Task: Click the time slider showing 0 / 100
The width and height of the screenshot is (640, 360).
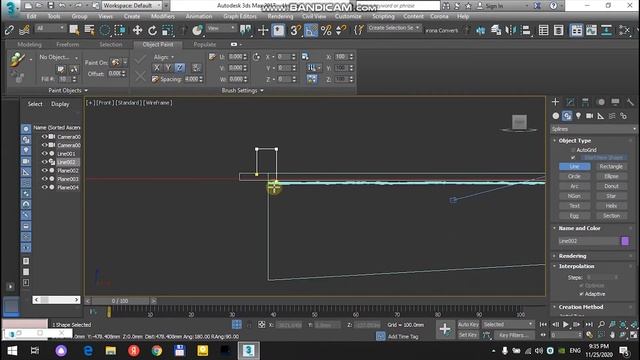Action: (120, 301)
